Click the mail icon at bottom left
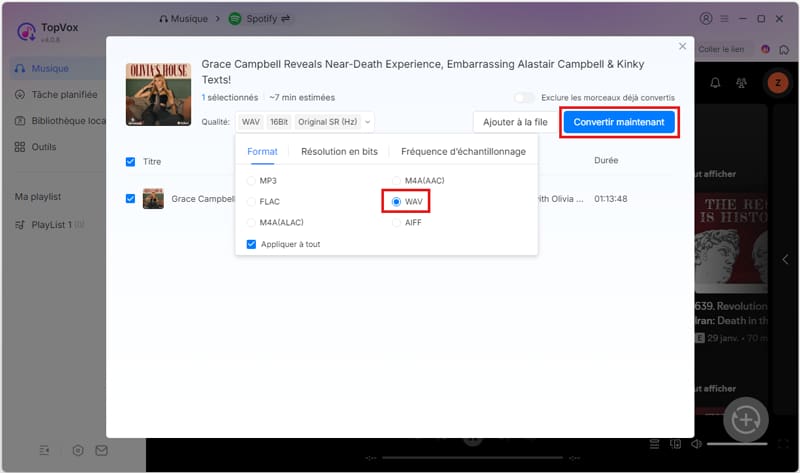Screen dimensions: 800x473 click(101, 450)
